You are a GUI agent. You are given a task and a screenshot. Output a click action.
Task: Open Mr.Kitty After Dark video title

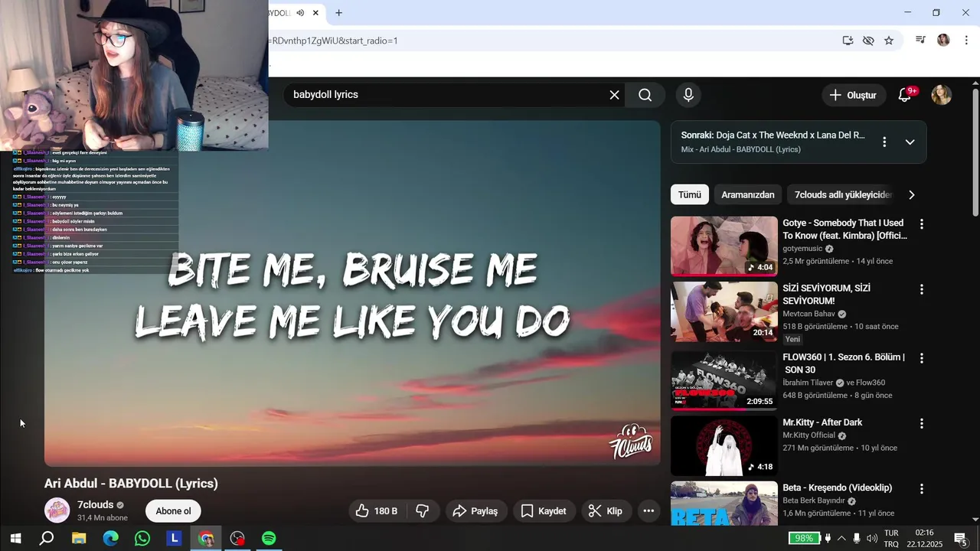(822, 422)
